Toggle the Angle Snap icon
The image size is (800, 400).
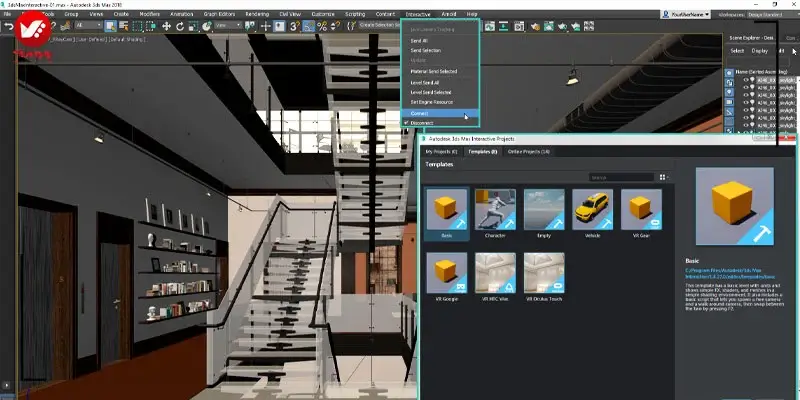tap(309, 26)
